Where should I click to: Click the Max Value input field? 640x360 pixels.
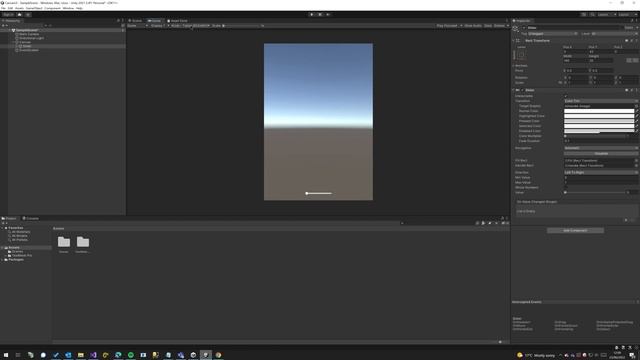601,182
